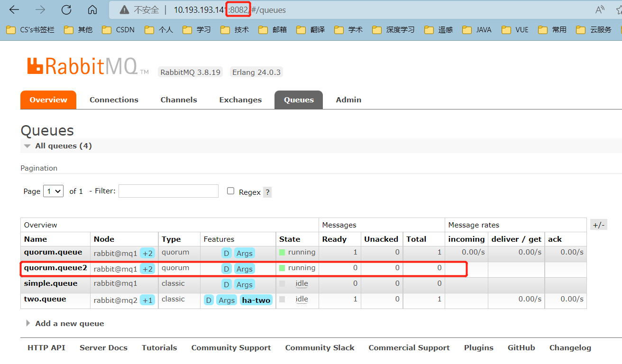This screenshot has width=622, height=364.
Task: Open the Connections tab
Action: tap(114, 100)
